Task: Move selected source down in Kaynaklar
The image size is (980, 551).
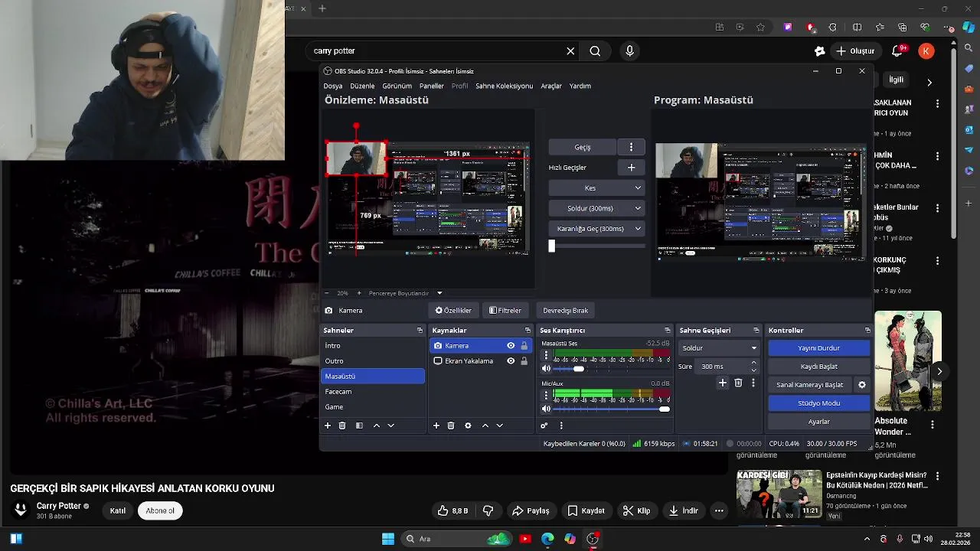Action: coord(499,425)
